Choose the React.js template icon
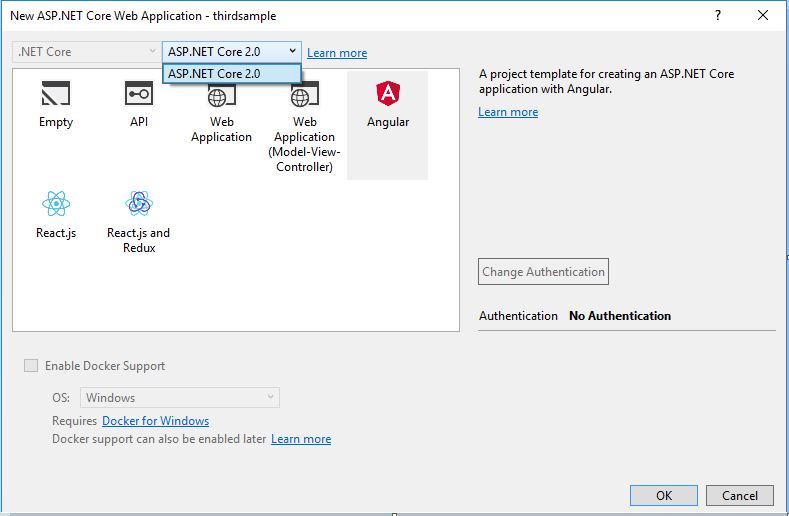789x516 pixels. 56,204
